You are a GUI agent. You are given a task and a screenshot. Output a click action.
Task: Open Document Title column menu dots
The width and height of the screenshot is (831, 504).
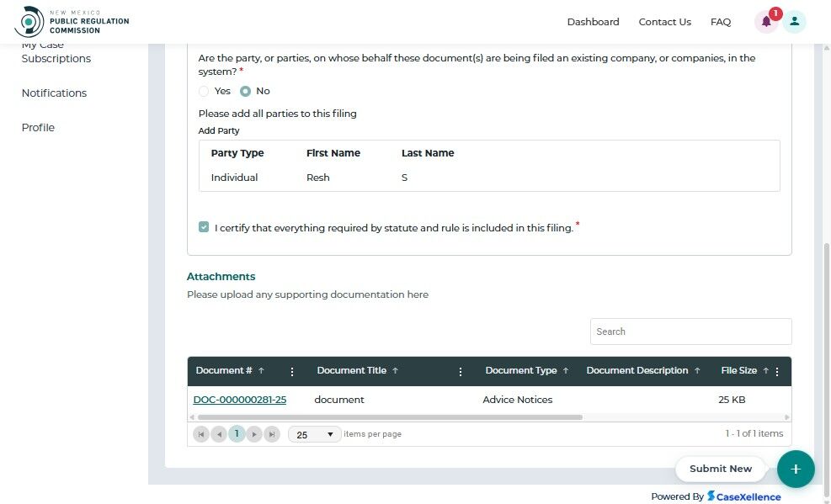click(x=461, y=372)
